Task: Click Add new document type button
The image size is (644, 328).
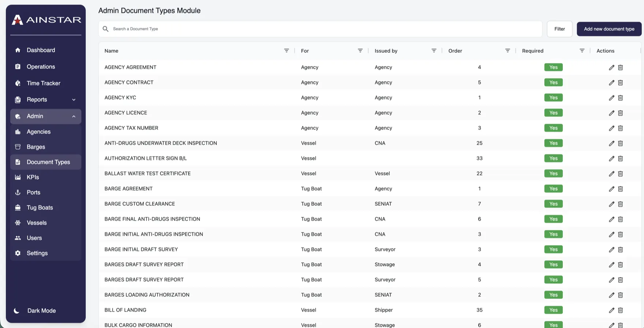Action: 609,29
